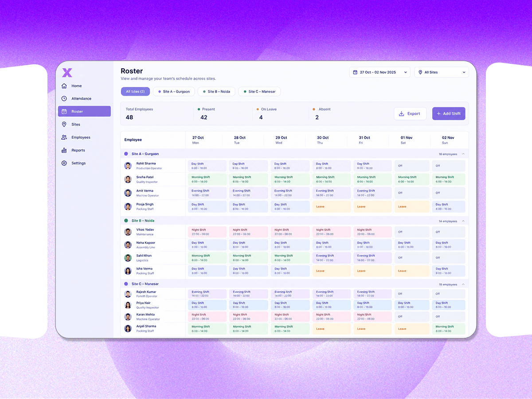Click Sneha Patel's Morning Shift on 29 Oct
The height and width of the screenshot is (399, 532).
coord(290,180)
